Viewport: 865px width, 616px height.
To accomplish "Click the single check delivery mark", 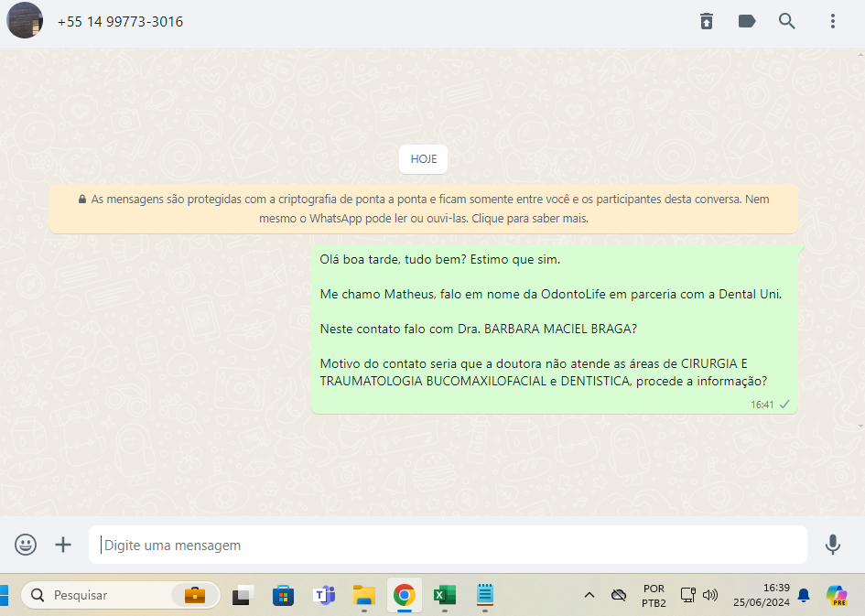I will tap(784, 405).
